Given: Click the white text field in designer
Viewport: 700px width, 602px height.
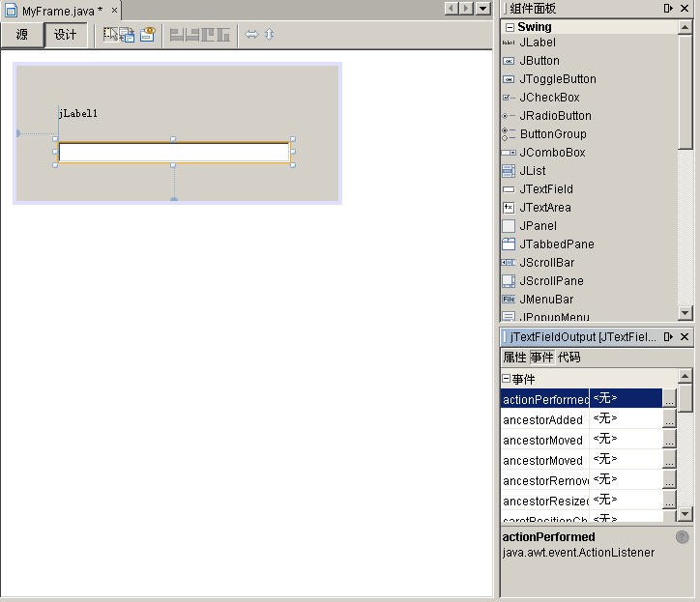Looking at the screenshot, I should (174, 153).
